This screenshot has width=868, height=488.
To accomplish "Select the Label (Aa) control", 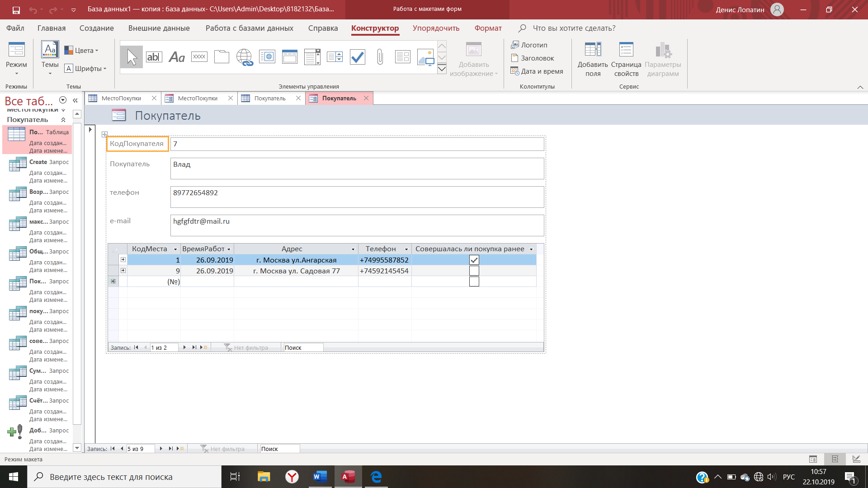I will tap(176, 57).
